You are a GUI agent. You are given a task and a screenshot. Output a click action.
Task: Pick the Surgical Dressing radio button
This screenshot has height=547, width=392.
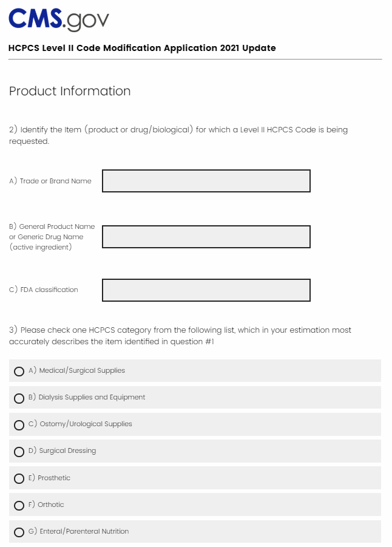click(x=19, y=451)
